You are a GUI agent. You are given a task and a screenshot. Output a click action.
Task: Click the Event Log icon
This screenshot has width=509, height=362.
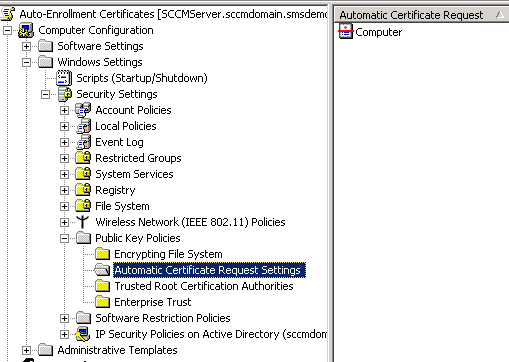click(x=83, y=142)
